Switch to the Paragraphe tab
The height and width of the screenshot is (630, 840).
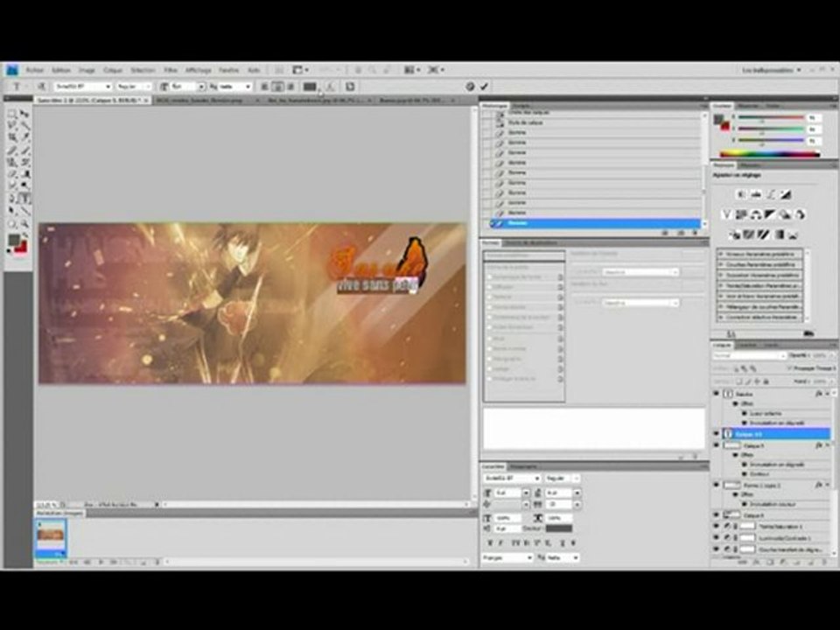coord(523,466)
